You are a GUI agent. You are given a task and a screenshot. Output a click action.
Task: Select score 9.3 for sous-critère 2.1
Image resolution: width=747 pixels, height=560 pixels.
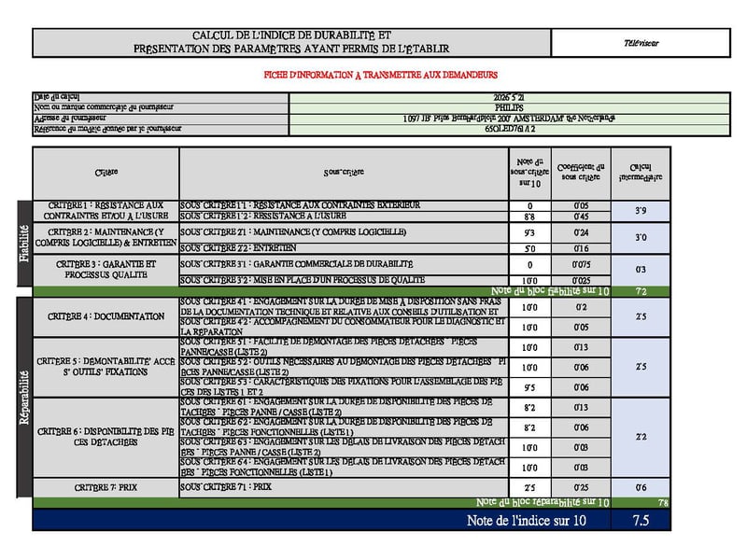pyautogui.click(x=529, y=233)
